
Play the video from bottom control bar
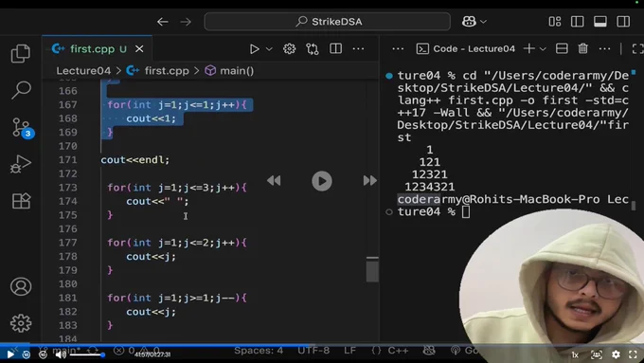point(10,354)
